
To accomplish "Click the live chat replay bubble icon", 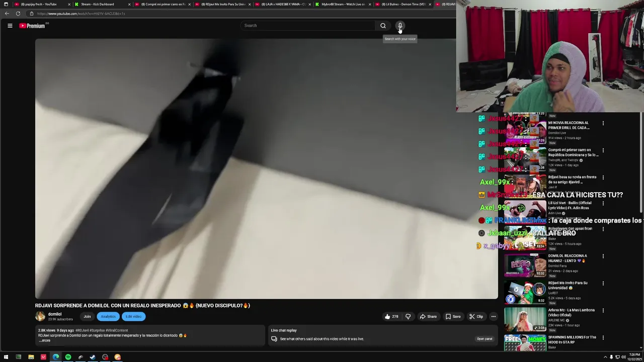I will pos(274,339).
